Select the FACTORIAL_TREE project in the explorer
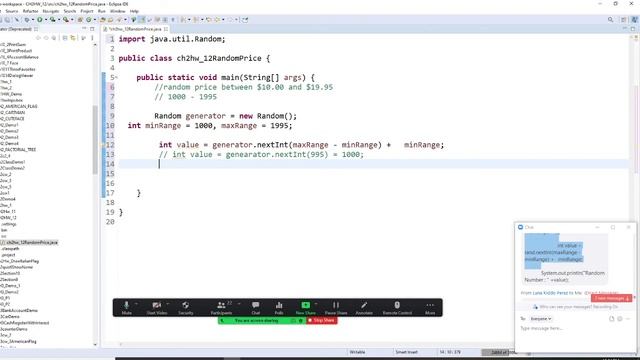The width and height of the screenshot is (640, 360). pos(18,150)
